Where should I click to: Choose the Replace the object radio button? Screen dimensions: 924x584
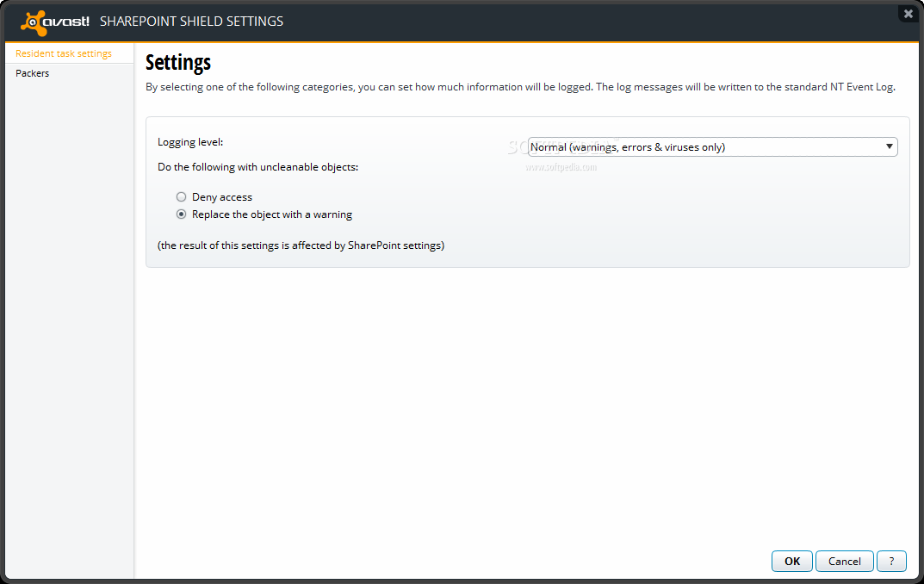tap(181, 214)
